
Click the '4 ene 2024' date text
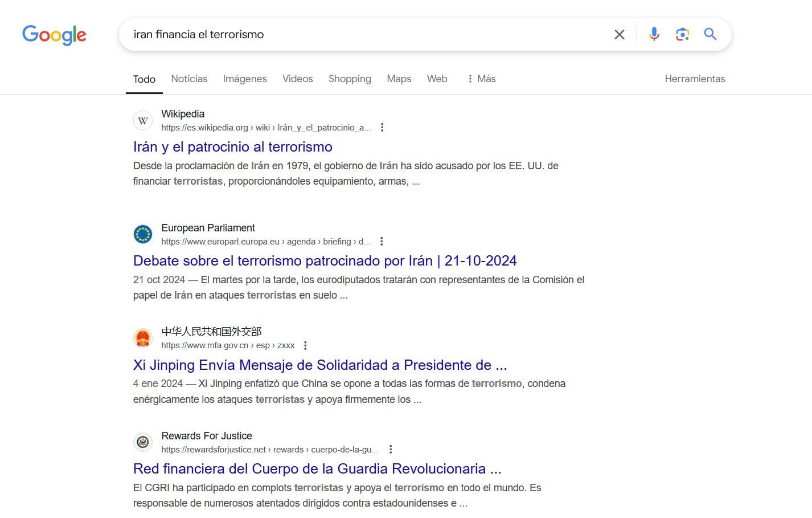point(158,384)
